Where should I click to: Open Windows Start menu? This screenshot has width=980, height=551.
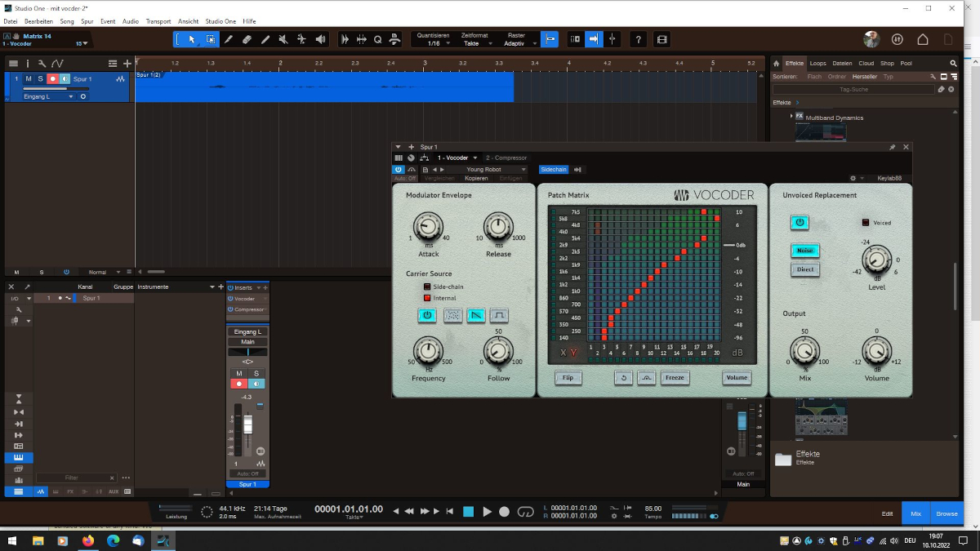pyautogui.click(x=12, y=540)
